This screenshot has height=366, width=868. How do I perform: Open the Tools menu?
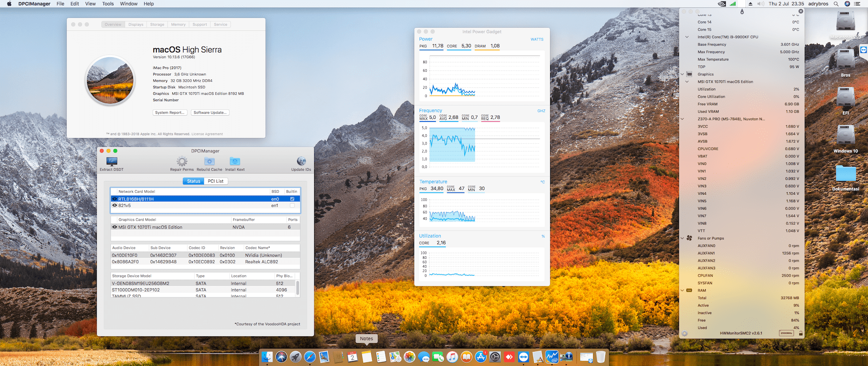(x=108, y=4)
